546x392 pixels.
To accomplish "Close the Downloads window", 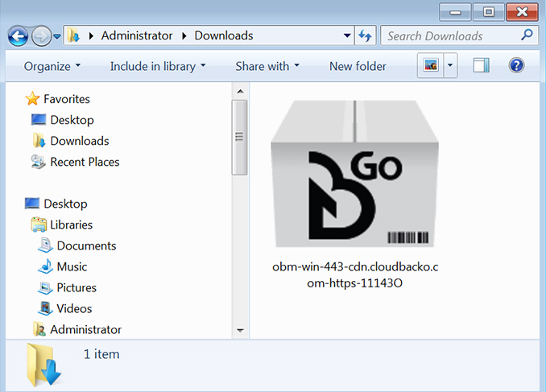I will pos(523,12).
